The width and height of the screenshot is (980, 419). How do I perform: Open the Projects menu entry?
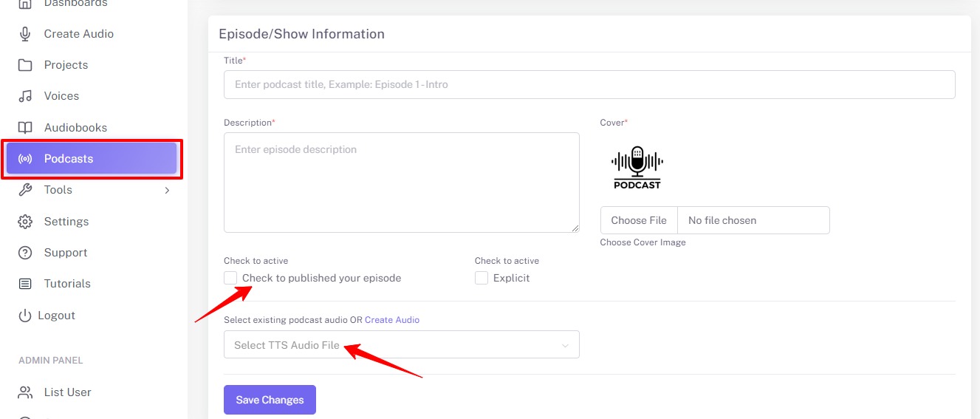66,65
